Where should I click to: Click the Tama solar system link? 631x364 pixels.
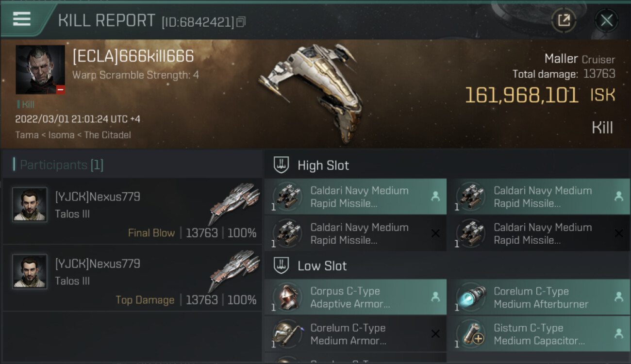(27, 135)
